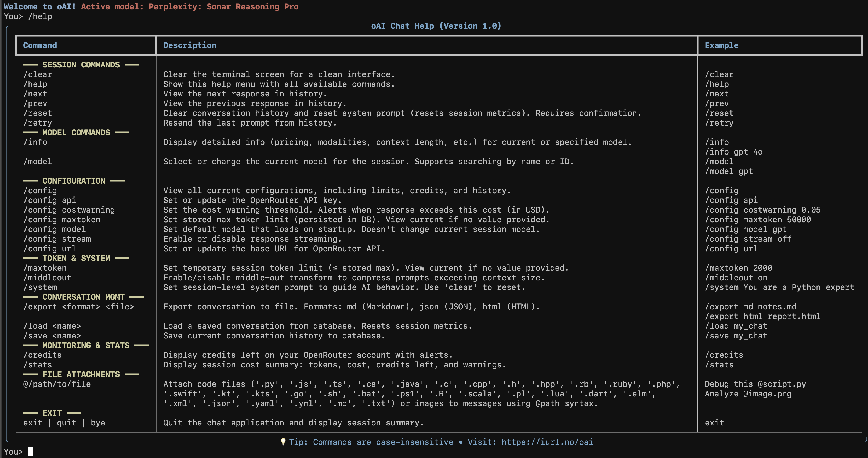This screenshot has height=458, width=868.
Task: Click the /model command entry
Action: (37, 162)
